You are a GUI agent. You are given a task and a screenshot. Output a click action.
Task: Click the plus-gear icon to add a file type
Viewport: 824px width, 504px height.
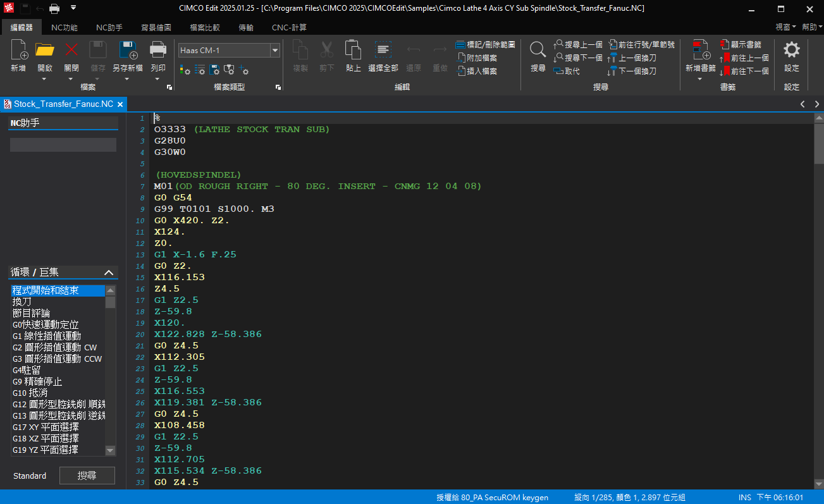click(x=244, y=70)
